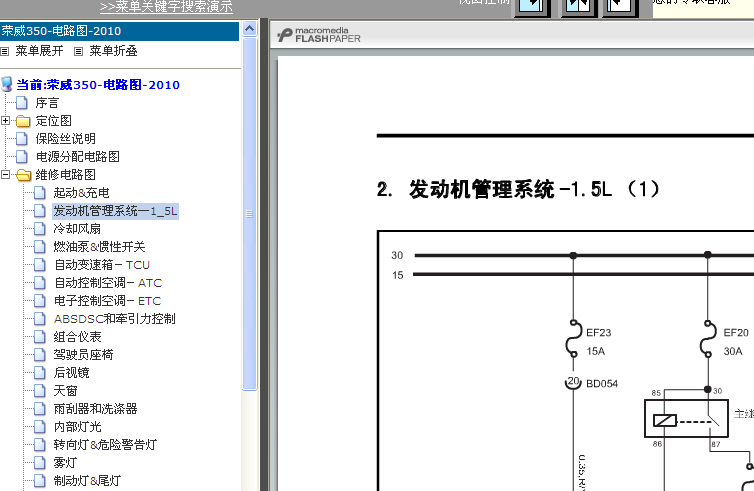Image resolution: width=754 pixels, height=491 pixels.
Task: Open 天窗 diagram
Action: (x=65, y=390)
